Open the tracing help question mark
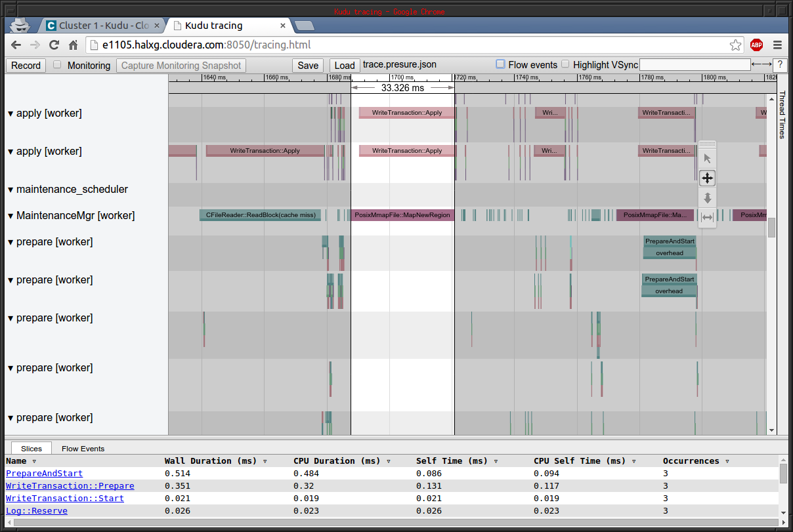This screenshot has height=532, width=793. point(779,65)
